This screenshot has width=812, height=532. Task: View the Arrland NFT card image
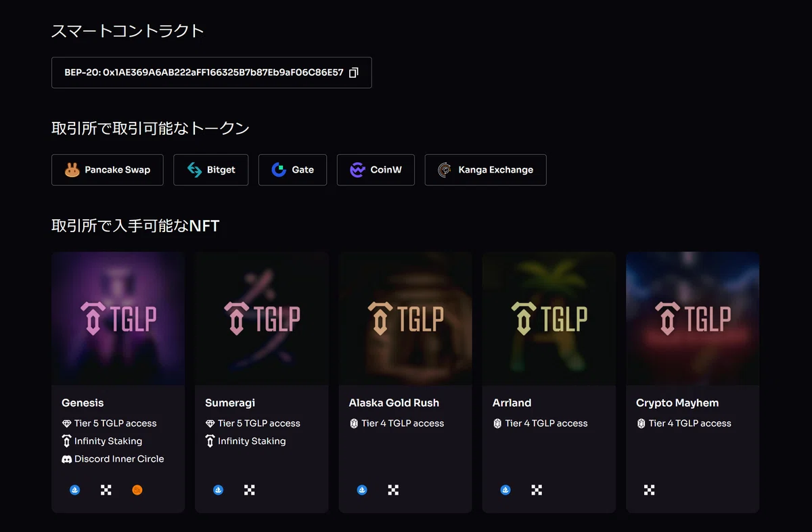pyautogui.click(x=549, y=319)
